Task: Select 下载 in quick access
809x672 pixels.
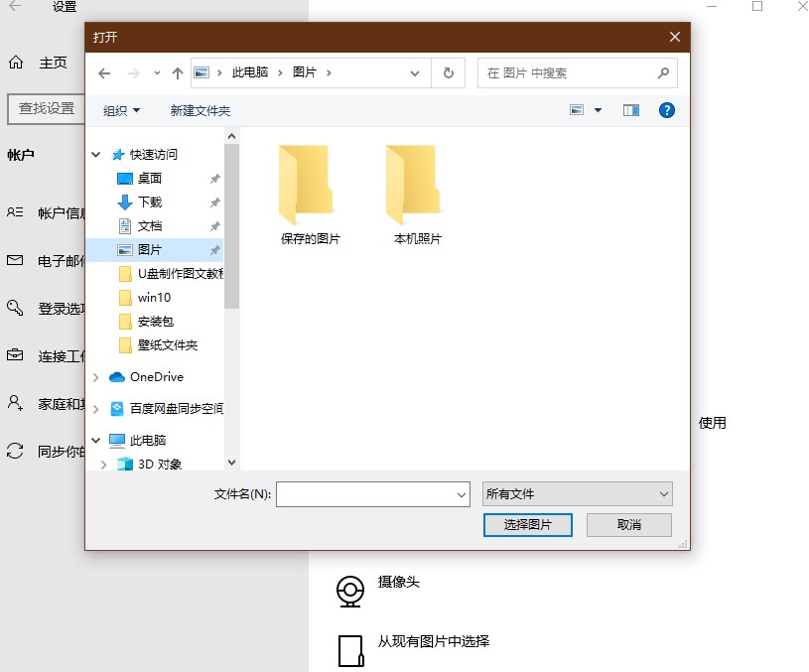Action: (x=150, y=202)
